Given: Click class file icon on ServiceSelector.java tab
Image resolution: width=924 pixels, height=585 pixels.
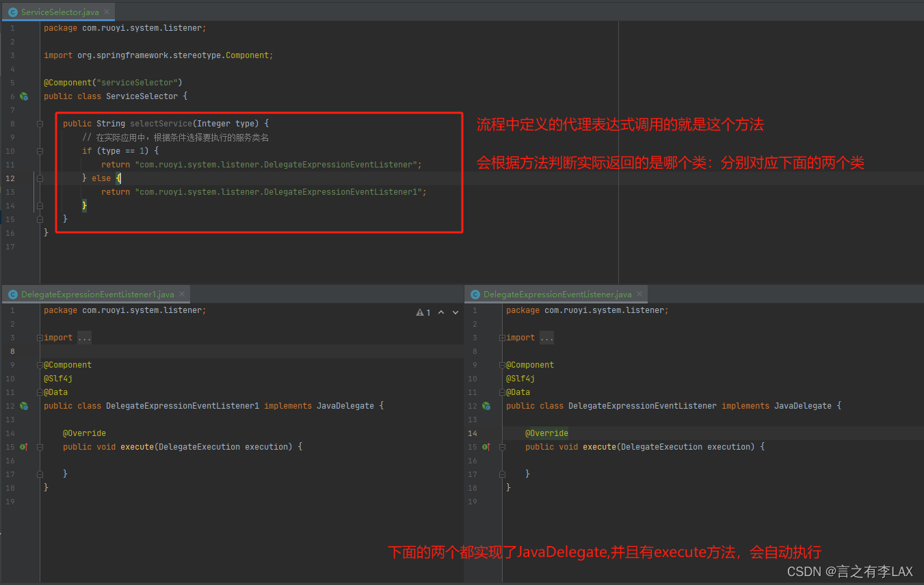Looking at the screenshot, I should click(12, 12).
